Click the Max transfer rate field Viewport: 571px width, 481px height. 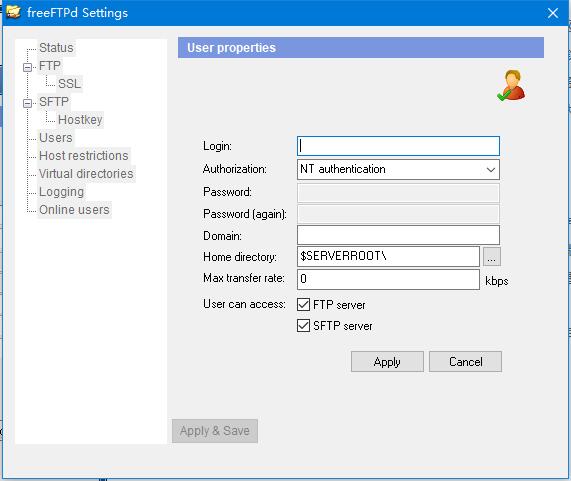(388, 279)
